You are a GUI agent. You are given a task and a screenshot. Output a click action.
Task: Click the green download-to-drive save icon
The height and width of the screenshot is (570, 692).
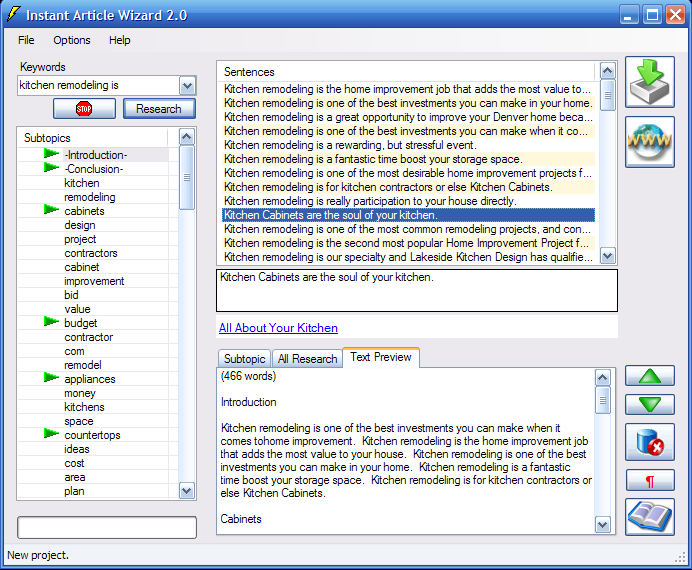coord(650,82)
